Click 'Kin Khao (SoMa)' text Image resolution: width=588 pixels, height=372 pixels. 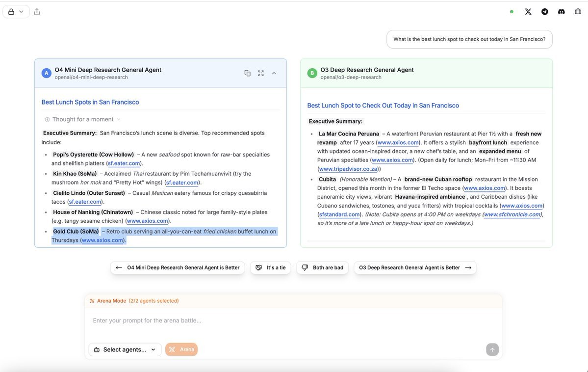pyautogui.click(x=75, y=174)
